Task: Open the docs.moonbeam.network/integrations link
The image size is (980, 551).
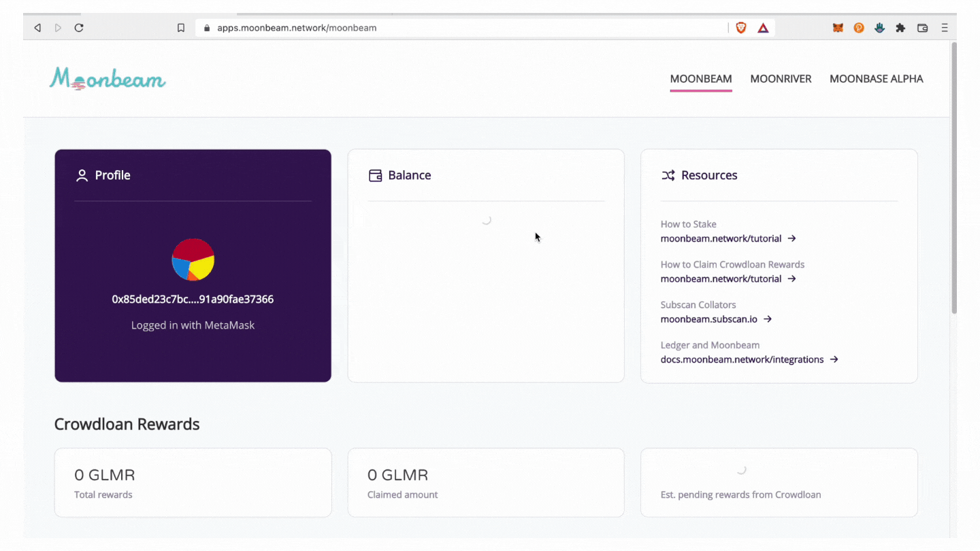Action: [x=742, y=359]
